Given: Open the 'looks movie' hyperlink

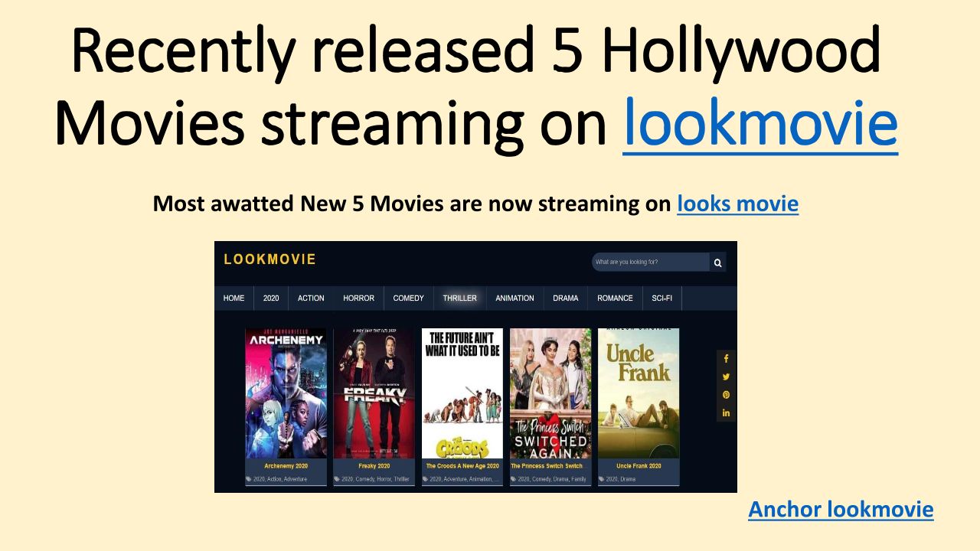Looking at the screenshot, I should [x=737, y=204].
